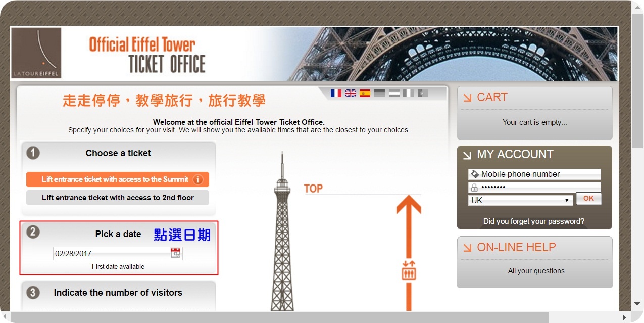Click the welcome line 'Welcome at the official Eiffel Tower Ticket Office.'
This screenshot has height=323, width=644.
coord(239,122)
